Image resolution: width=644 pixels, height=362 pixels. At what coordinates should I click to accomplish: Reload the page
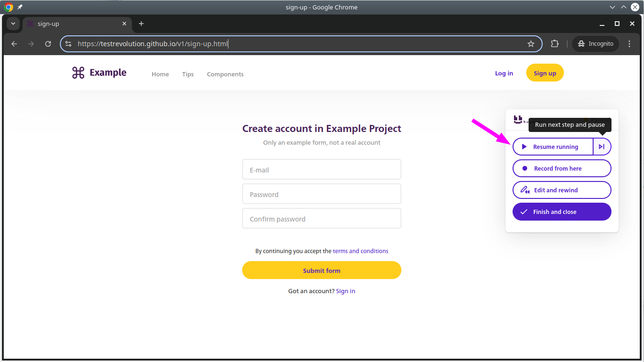tap(48, 44)
